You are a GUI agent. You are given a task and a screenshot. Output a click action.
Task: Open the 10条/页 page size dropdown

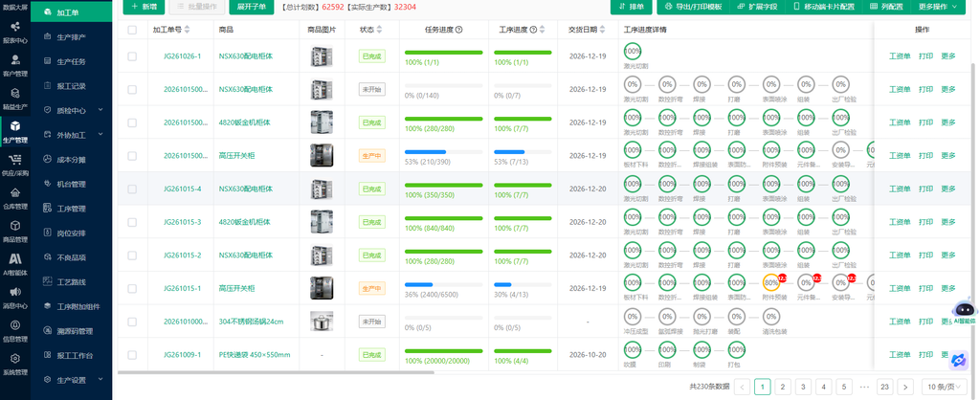coord(944,387)
